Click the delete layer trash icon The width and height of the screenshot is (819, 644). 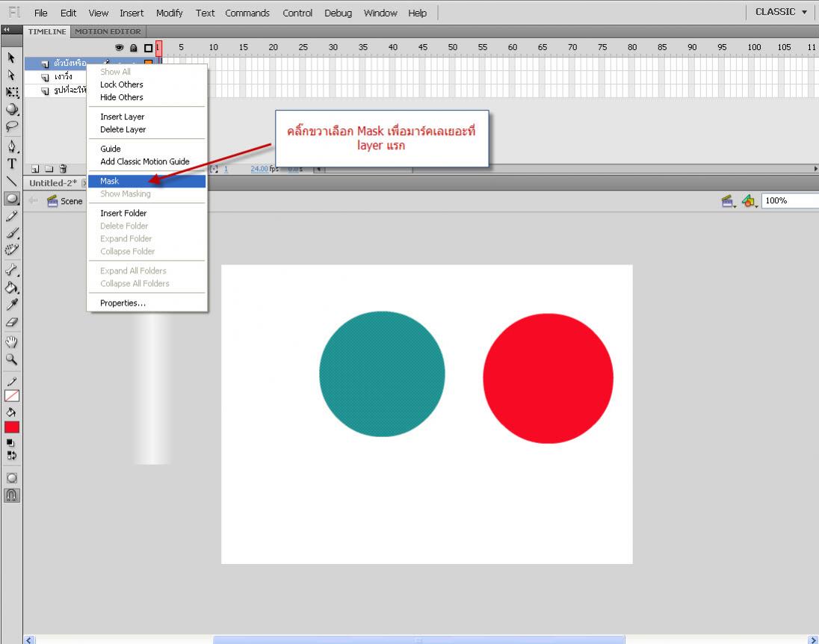[64, 169]
